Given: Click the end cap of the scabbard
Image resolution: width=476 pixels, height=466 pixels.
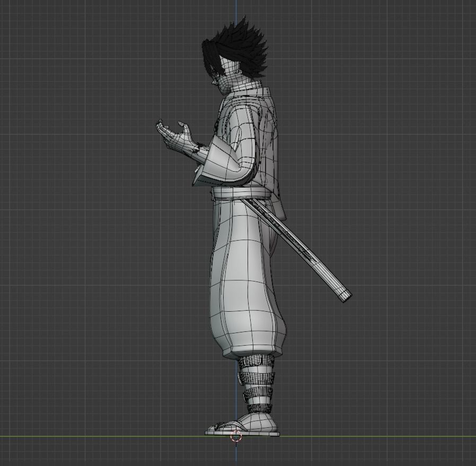Looking at the screenshot, I should 346,295.
